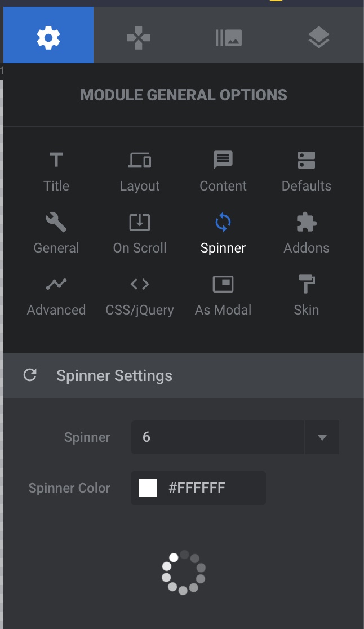Select the Spinner sync icon
Screen dimensions: 364x629
(x=223, y=223)
